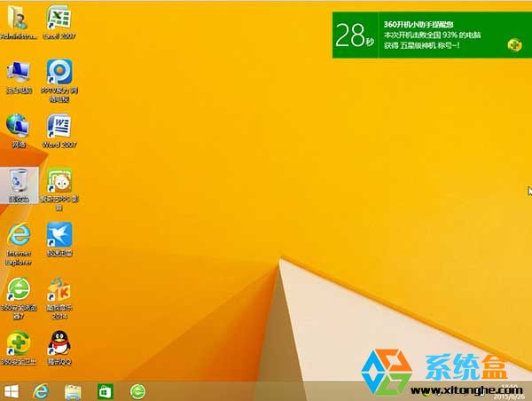Click the Windows Start button
This screenshot has width=532, height=401.
point(12,391)
